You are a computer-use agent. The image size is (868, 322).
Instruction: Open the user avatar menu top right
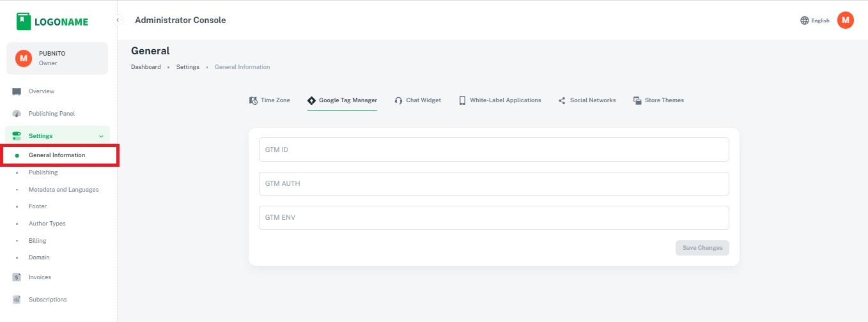tap(845, 20)
